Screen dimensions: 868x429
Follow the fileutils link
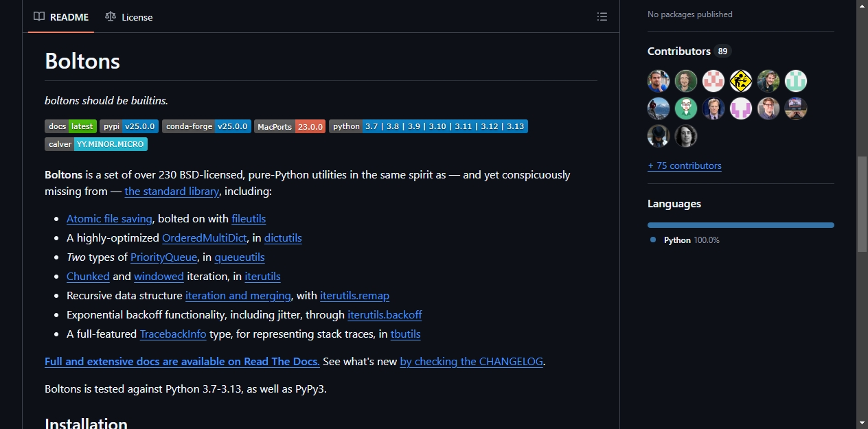[249, 219]
